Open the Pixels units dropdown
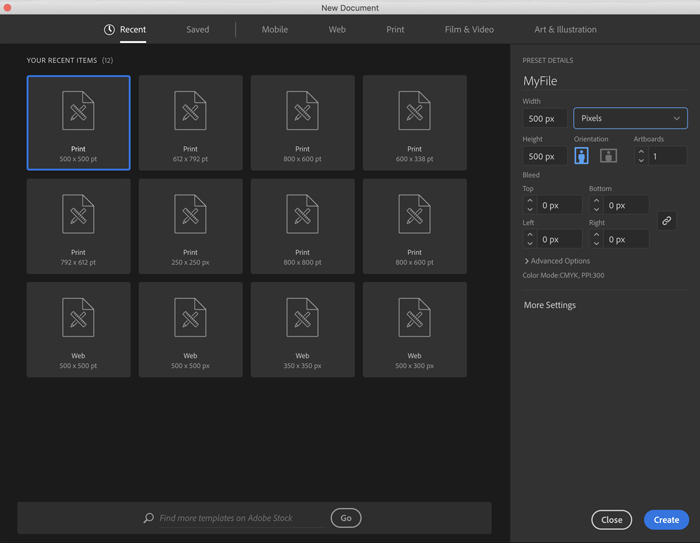 click(x=630, y=118)
